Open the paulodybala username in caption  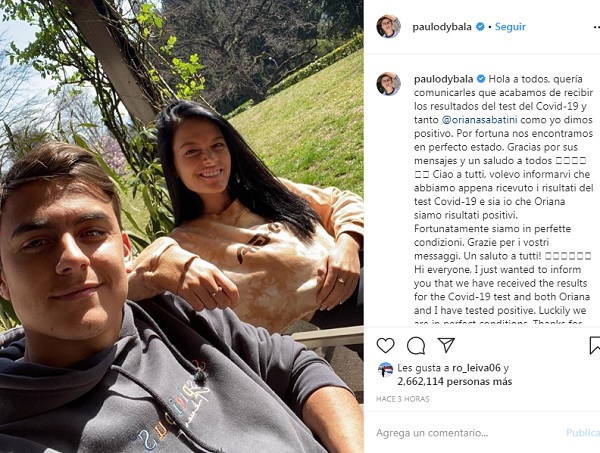tap(443, 80)
